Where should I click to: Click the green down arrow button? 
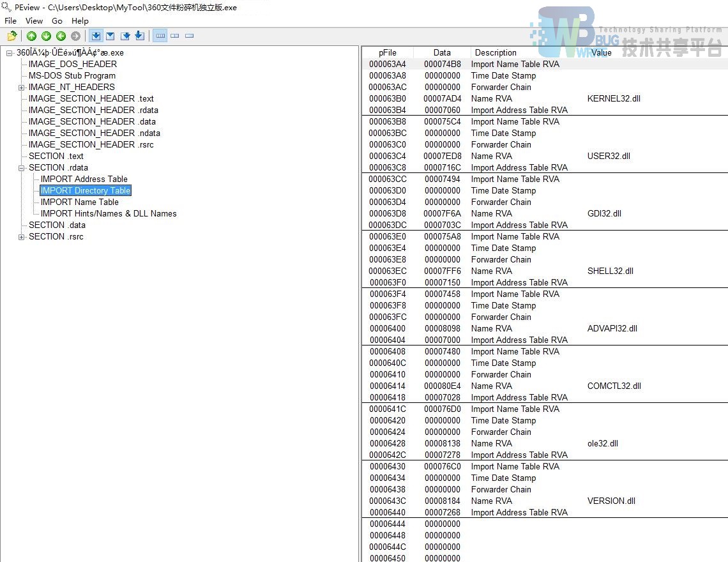click(46, 36)
